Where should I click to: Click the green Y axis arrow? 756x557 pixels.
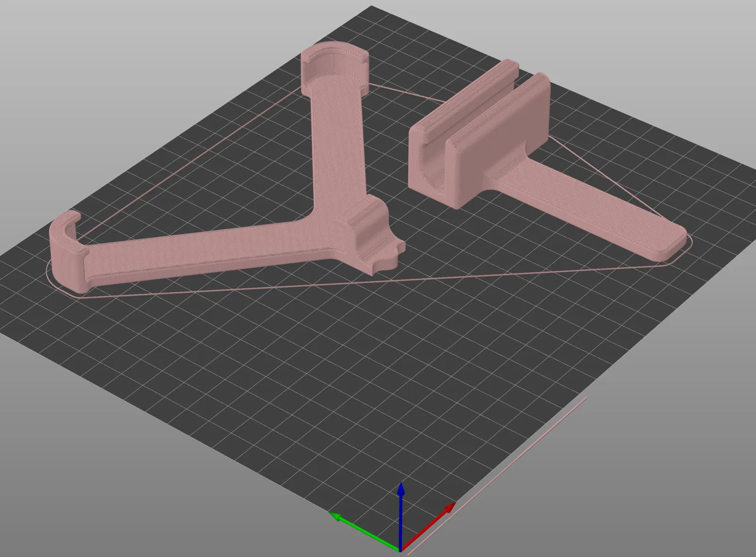[364, 531]
